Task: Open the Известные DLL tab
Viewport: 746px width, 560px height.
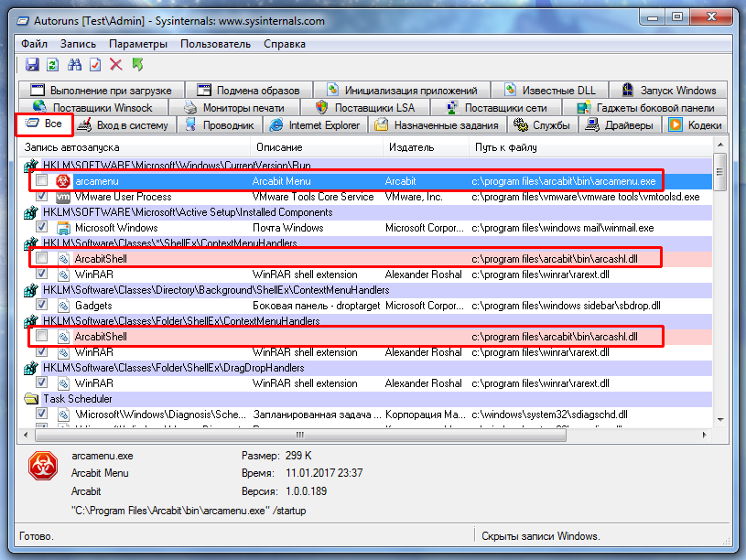Action: click(x=549, y=90)
